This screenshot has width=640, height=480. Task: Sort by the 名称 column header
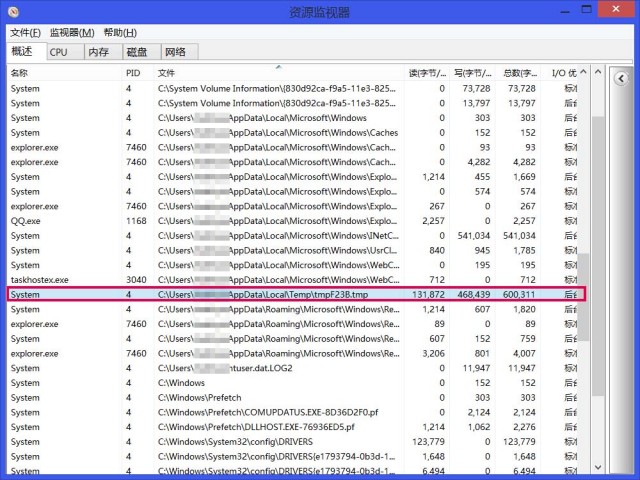pos(60,73)
